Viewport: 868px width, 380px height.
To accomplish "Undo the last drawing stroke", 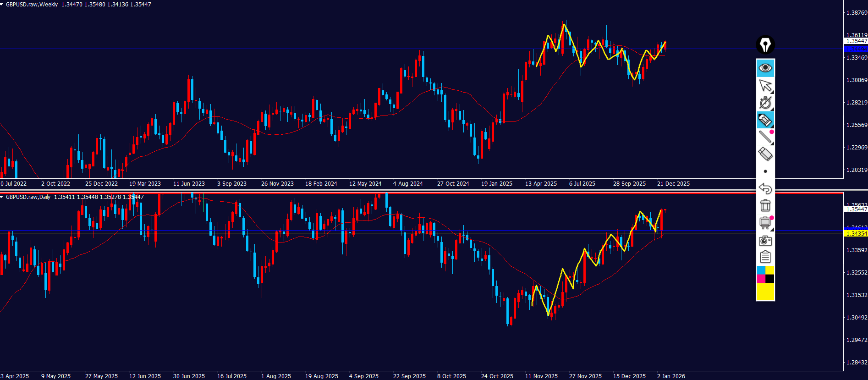I will click(765, 188).
